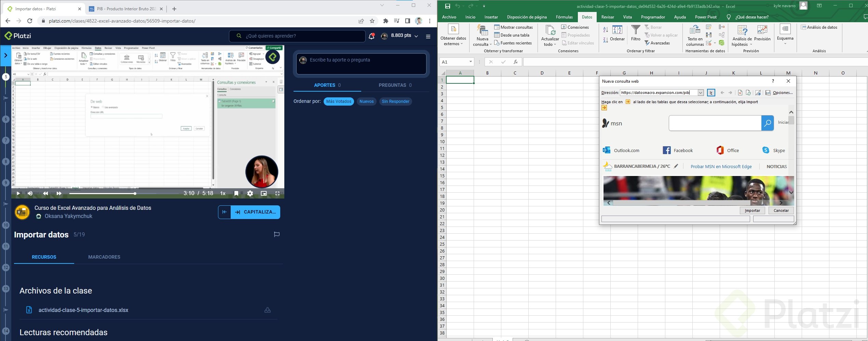Click Cancelar in Nueva consulta web dialog
Screen dimensions: 868x341
(781, 210)
